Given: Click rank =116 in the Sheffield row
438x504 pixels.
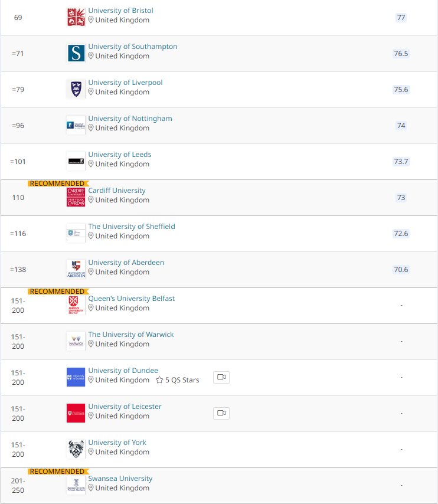Looking at the screenshot, I should pos(18,233).
